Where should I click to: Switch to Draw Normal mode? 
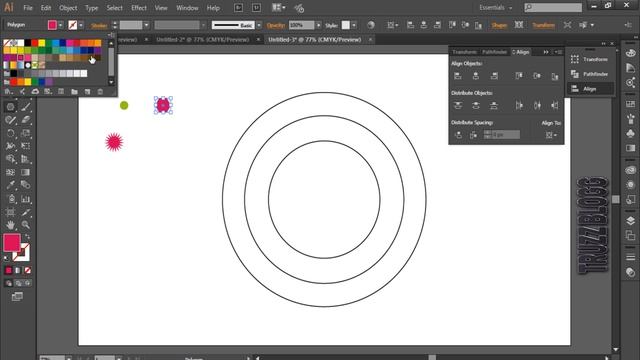(x=9, y=283)
